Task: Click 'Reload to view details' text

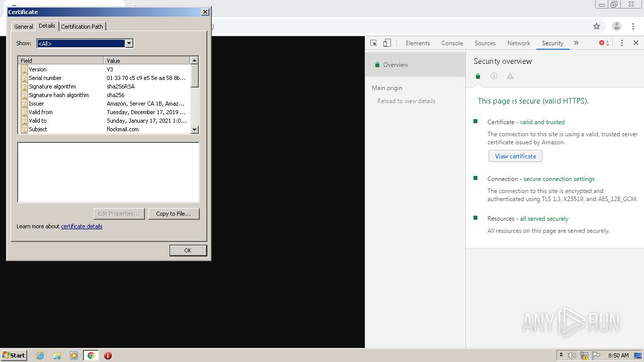Action: point(407,101)
